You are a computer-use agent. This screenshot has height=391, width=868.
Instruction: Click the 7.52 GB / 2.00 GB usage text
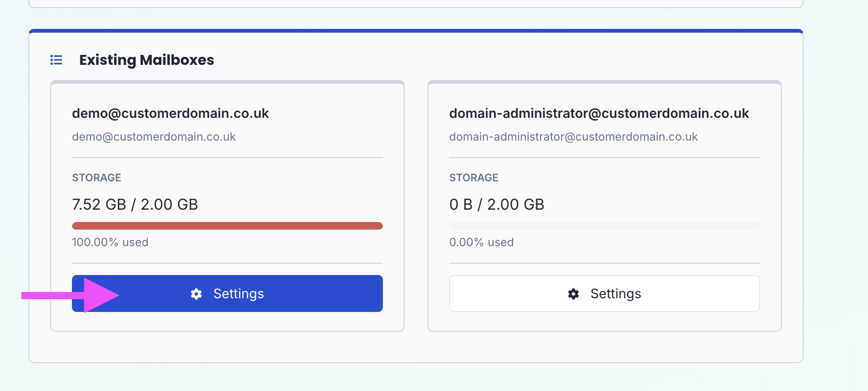(135, 204)
